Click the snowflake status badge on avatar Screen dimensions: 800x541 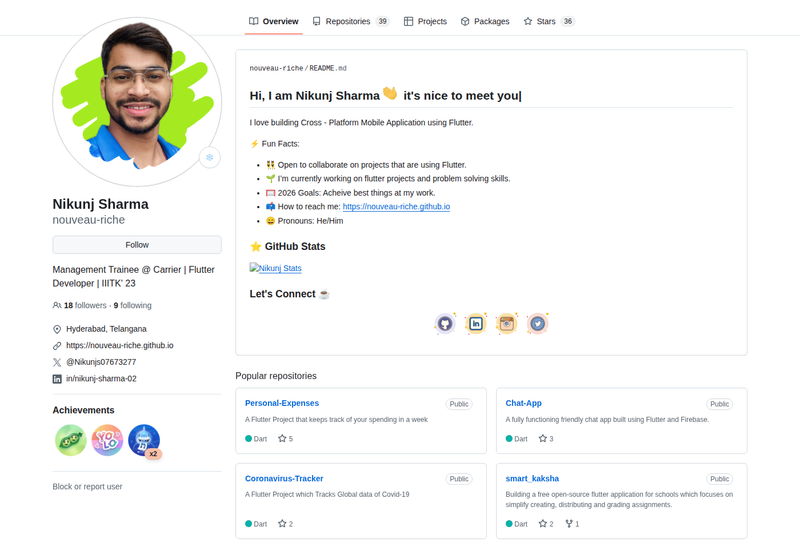tap(210, 157)
